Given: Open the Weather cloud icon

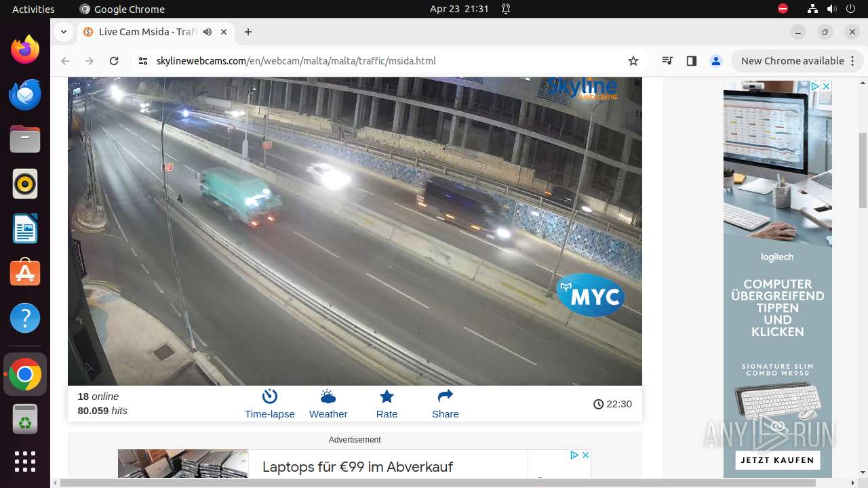Looking at the screenshot, I should pos(328,396).
